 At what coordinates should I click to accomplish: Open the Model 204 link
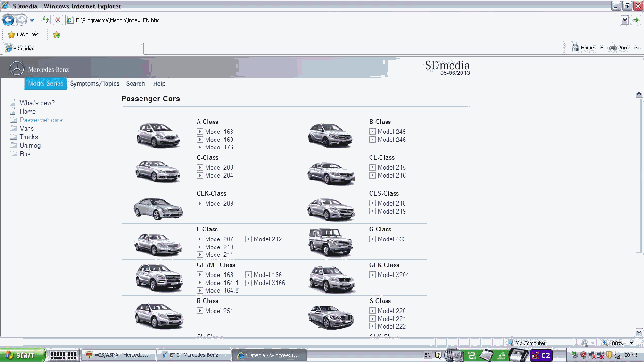(219, 175)
